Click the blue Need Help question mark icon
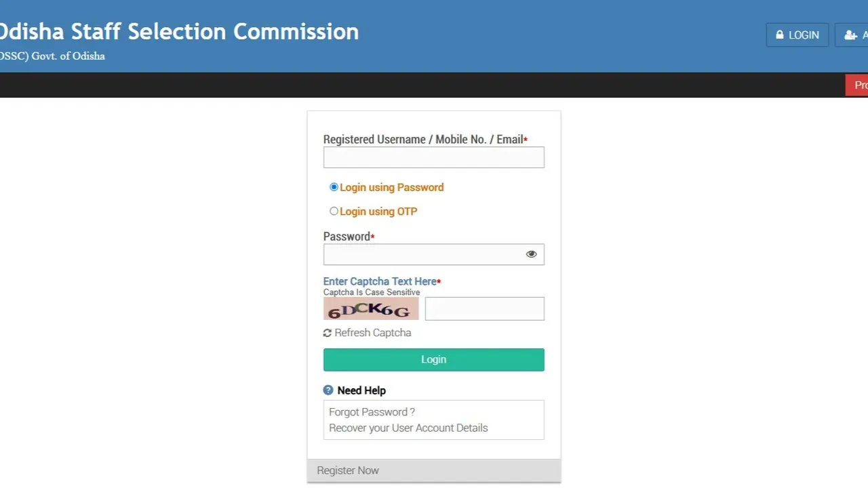Screen dimensions: 868x488 point(328,390)
